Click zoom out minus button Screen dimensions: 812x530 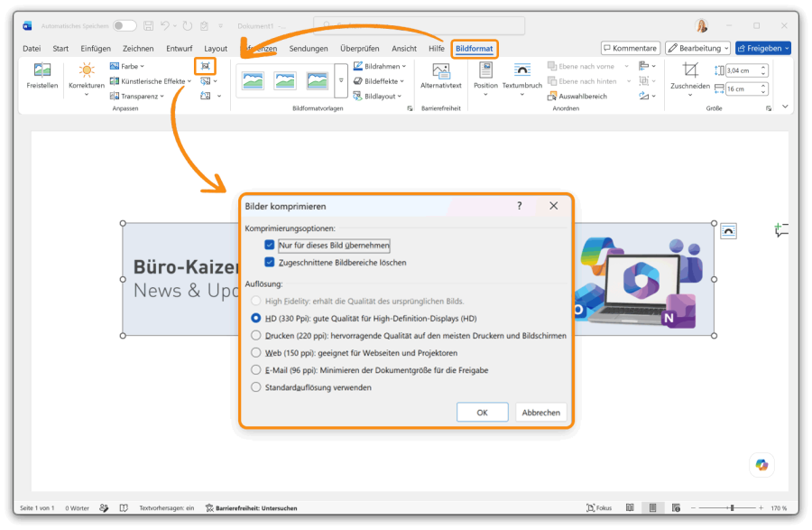click(x=693, y=508)
